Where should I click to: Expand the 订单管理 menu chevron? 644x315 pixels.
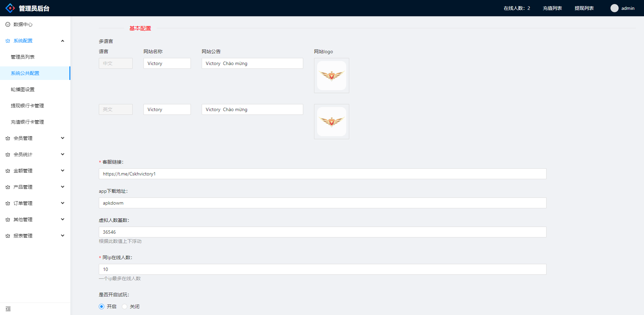click(63, 203)
